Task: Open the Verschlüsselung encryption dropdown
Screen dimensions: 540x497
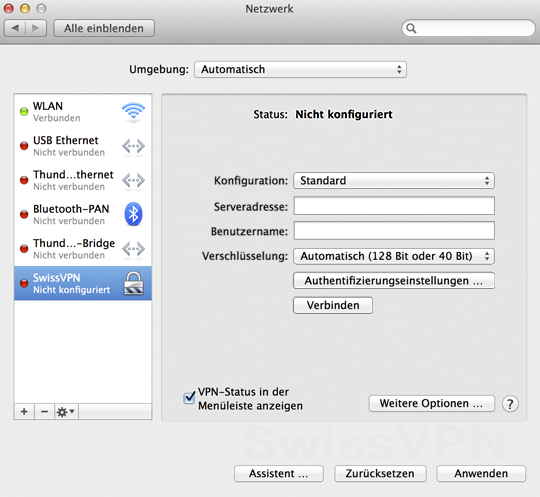Action: [394, 256]
